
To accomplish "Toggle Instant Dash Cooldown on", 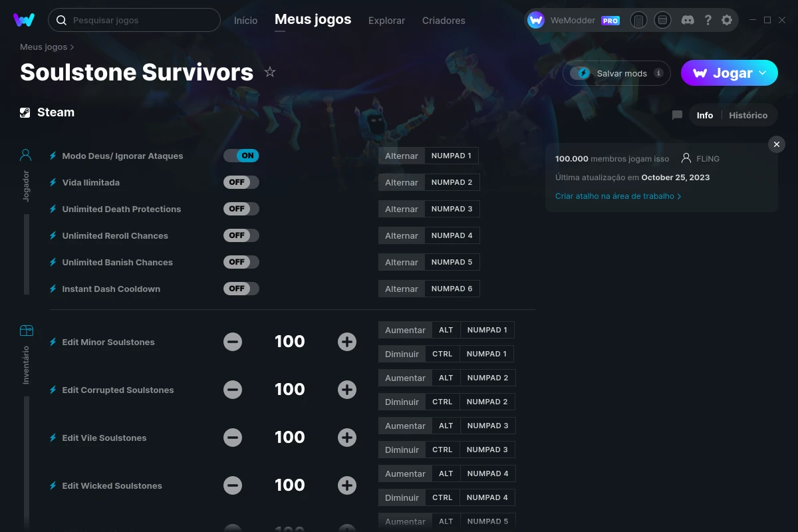I will tap(241, 289).
